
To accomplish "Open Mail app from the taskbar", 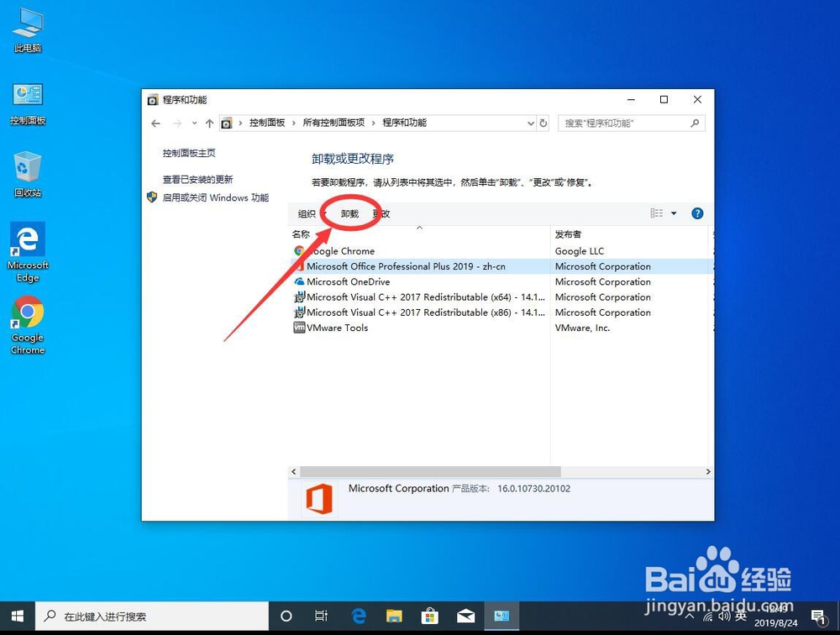I will click(x=465, y=617).
